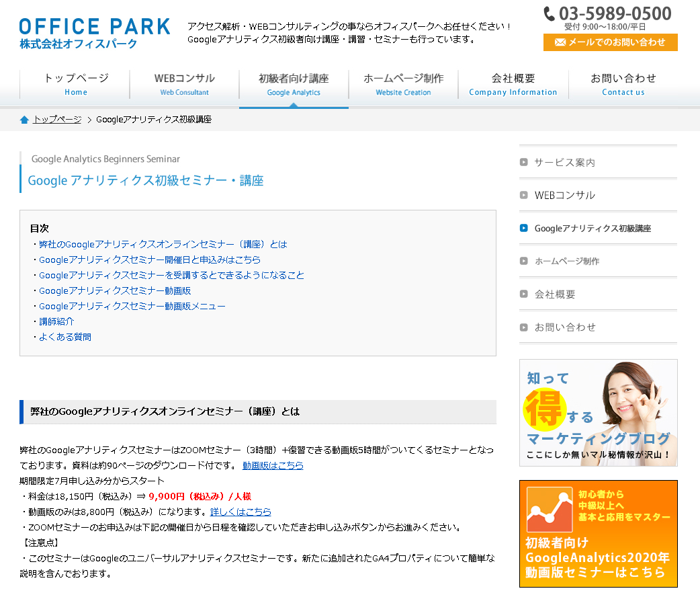Click the トップページ breadcrumb link

(x=57, y=119)
